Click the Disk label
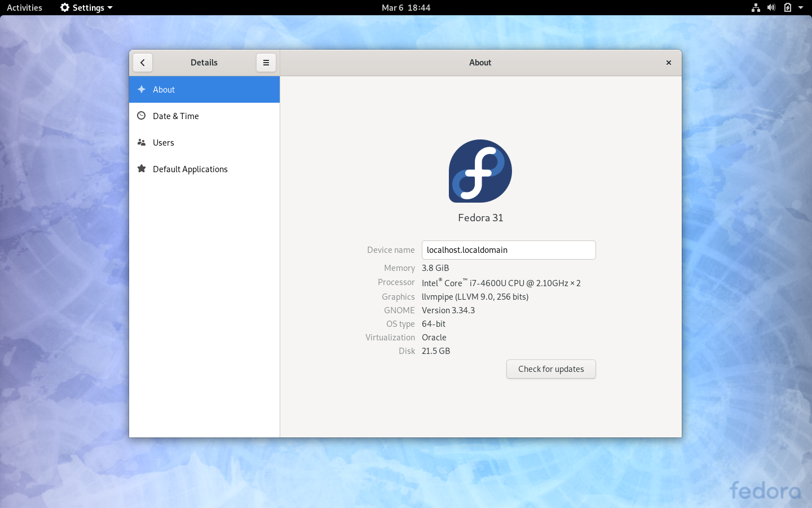 tap(407, 351)
